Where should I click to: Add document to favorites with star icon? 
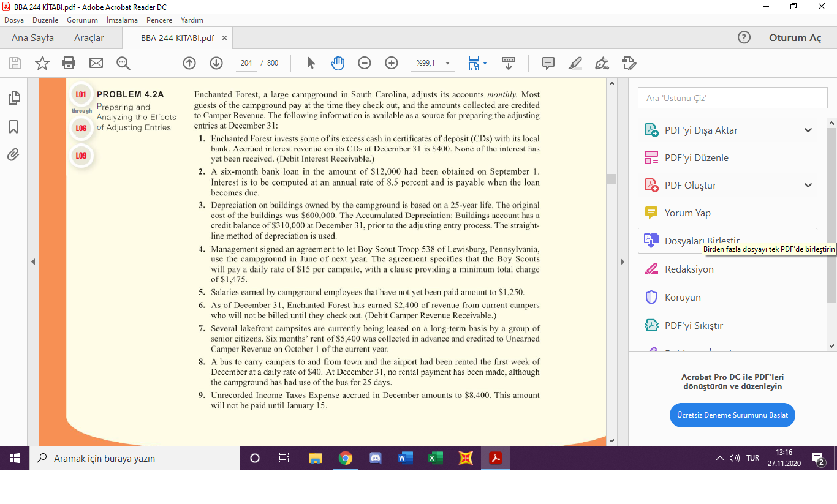pos(41,63)
